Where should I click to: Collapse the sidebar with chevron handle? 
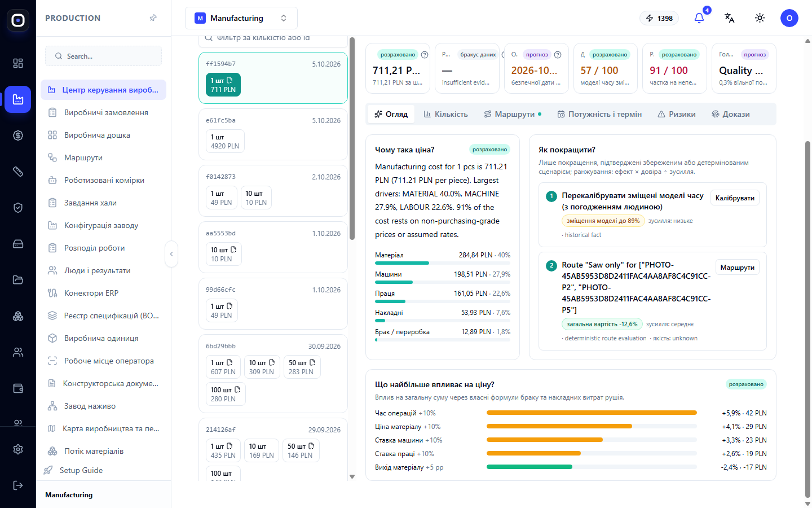[x=171, y=254]
